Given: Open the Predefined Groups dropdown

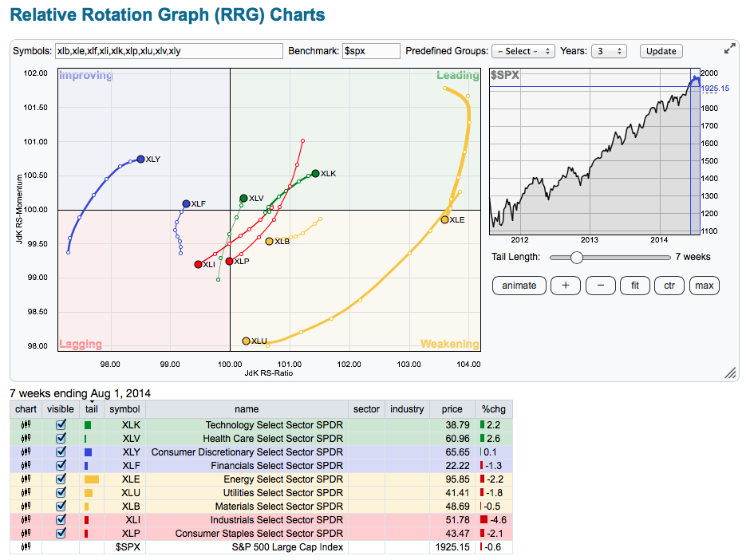Looking at the screenshot, I should (523, 51).
